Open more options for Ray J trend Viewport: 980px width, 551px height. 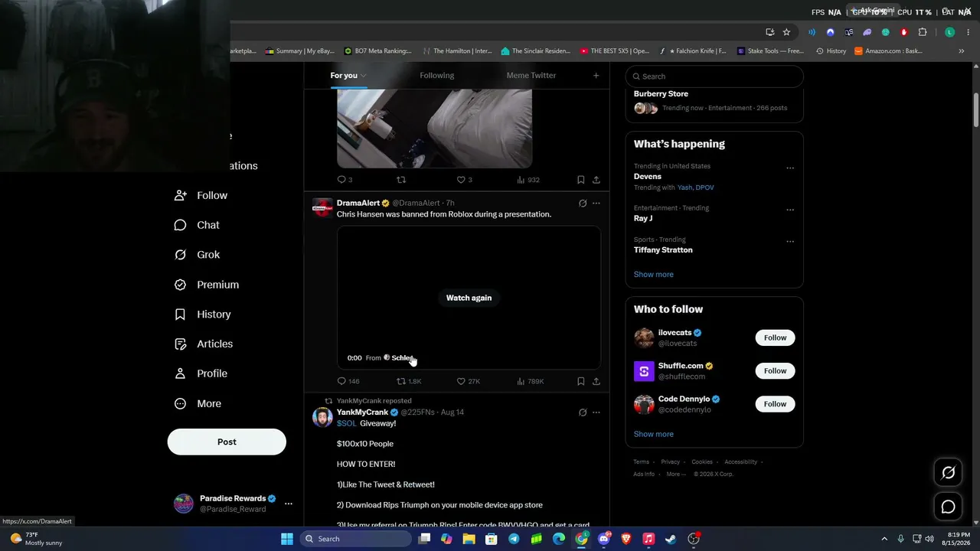pos(790,210)
